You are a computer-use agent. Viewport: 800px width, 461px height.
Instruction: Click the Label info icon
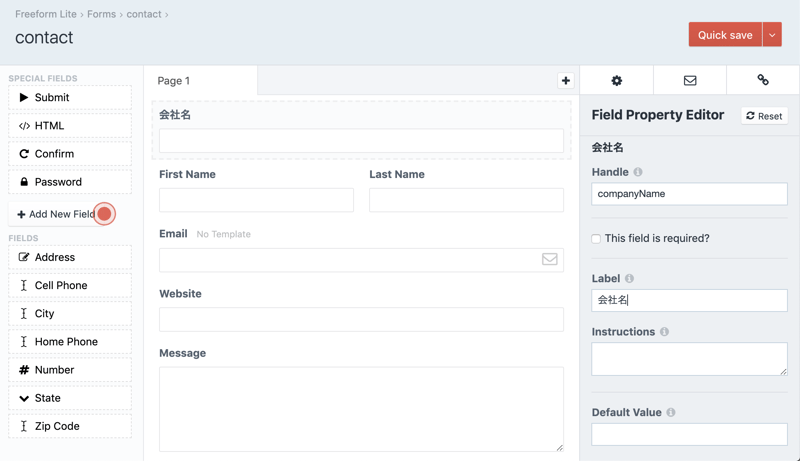tap(629, 278)
